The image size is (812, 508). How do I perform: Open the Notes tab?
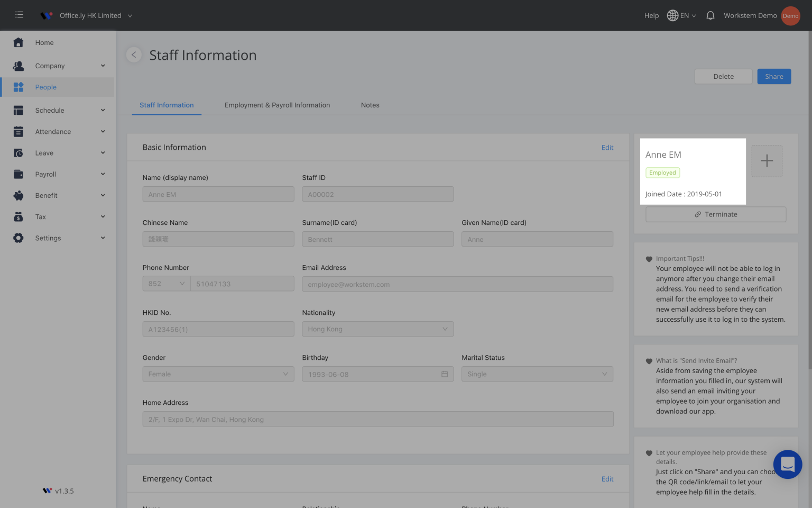[x=370, y=105]
